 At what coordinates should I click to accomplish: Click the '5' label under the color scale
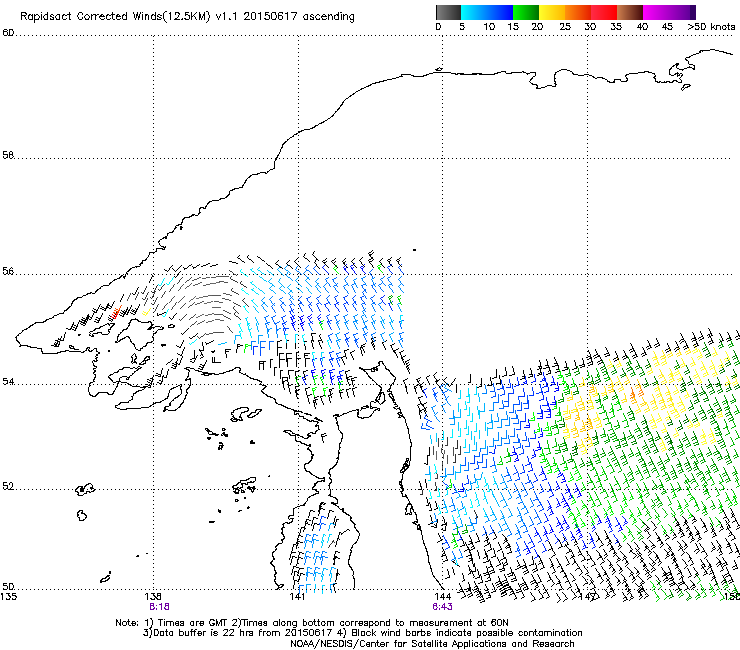(x=462, y=26)
